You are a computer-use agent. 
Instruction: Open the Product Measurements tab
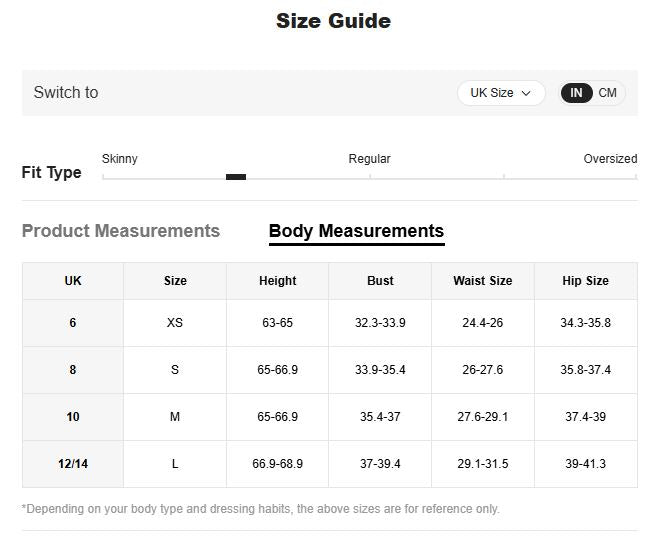(x=121, y=231)
